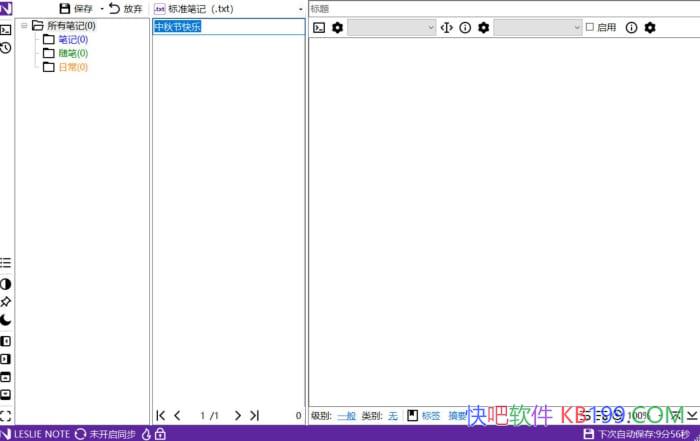Go to the last page of note list
This screenshot has width=700, height=441.
point(254,415)
